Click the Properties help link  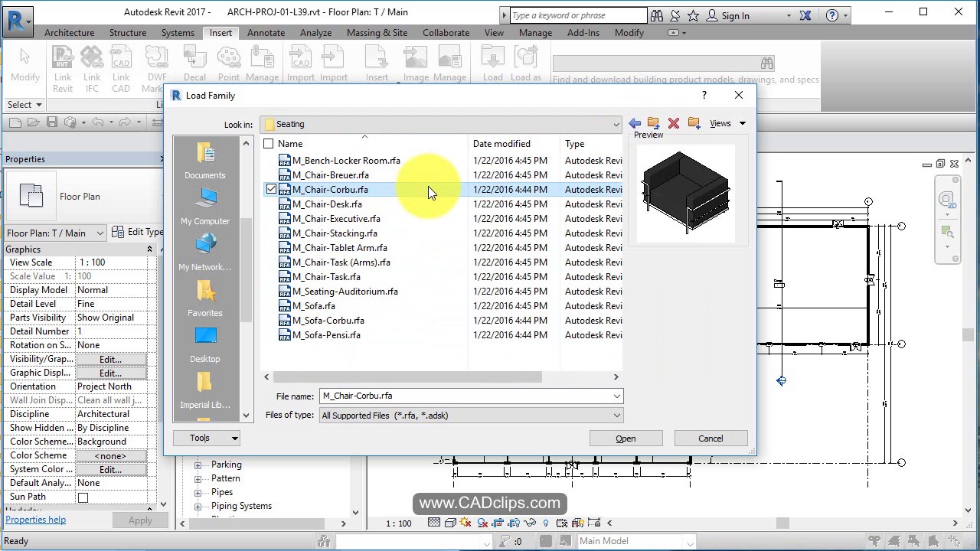[x=35, y=519]
